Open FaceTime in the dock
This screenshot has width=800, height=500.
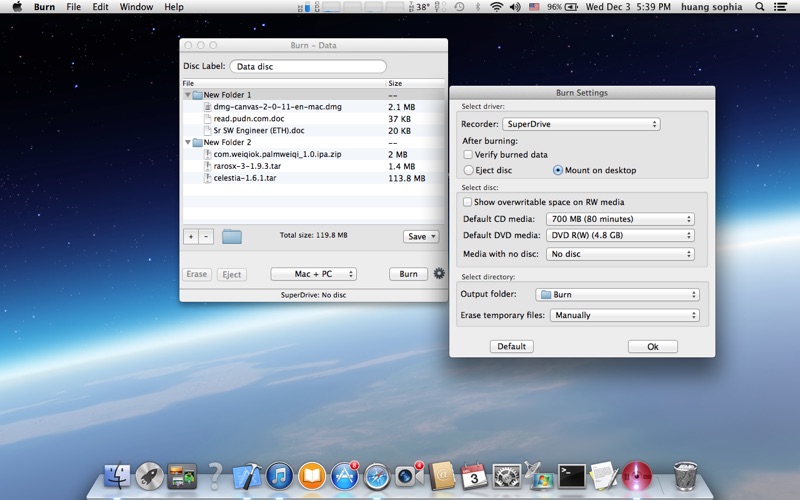[x=409, y=476]
